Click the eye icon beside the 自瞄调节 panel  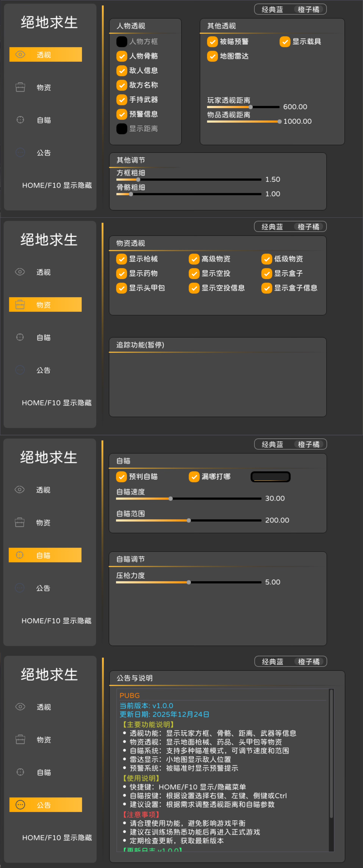[20, 490]
